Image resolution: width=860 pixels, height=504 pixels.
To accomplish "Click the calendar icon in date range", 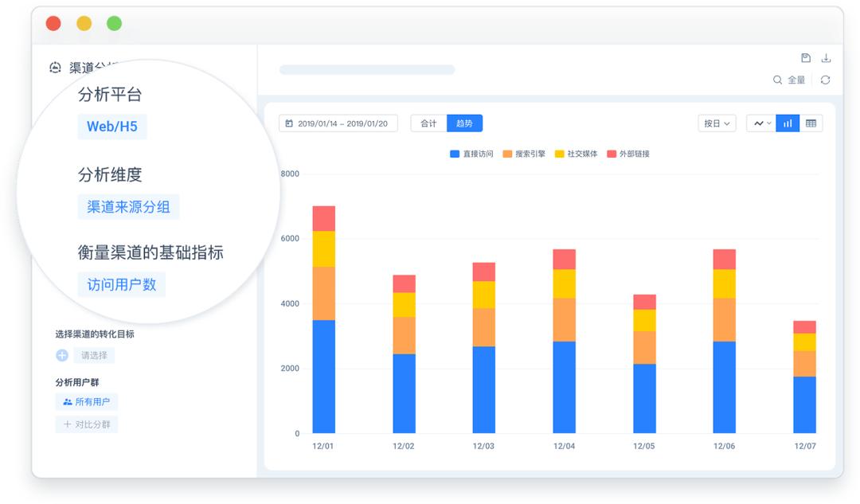I will [x=289, y=123].
